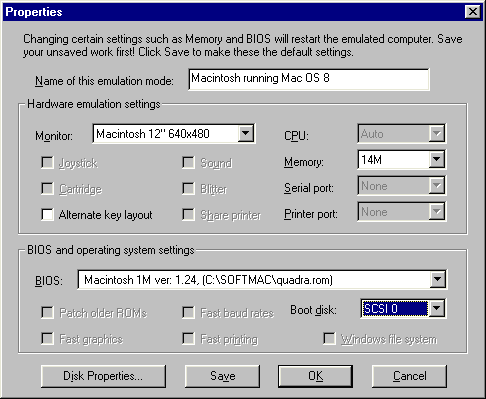Open the Boot disk dropdown arrow
Screen dimensions: 486x399
[436, 309]
